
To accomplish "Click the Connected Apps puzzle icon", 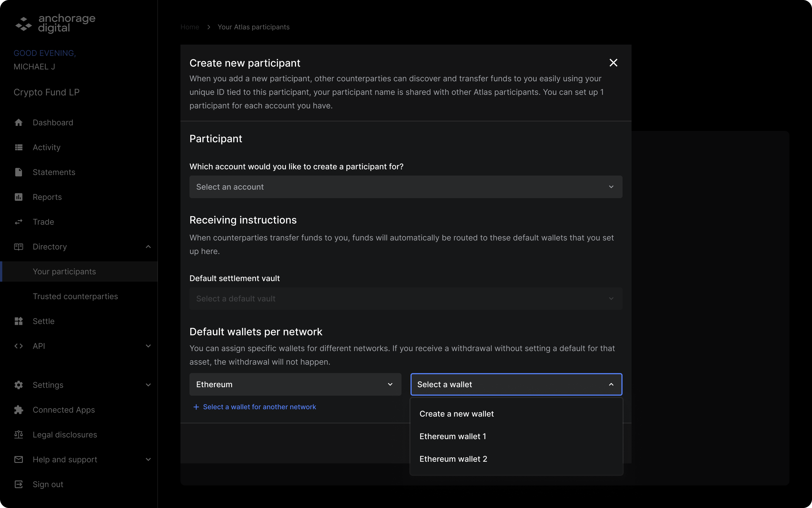I will 18,410.
